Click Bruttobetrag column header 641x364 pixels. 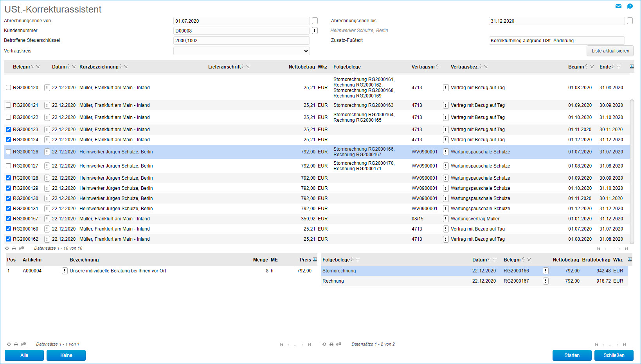[596, 260]
